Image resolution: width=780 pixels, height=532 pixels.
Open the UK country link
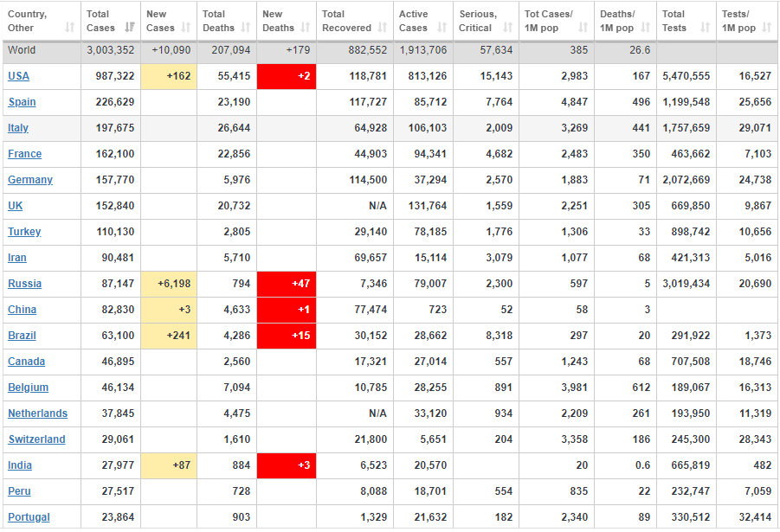click(16, 205)
